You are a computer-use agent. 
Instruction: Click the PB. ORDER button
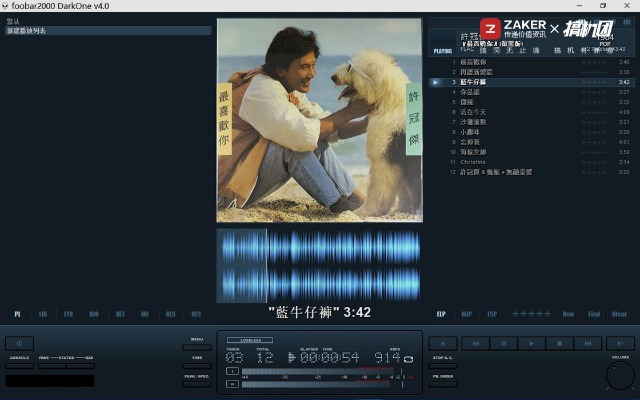[443, 384]
